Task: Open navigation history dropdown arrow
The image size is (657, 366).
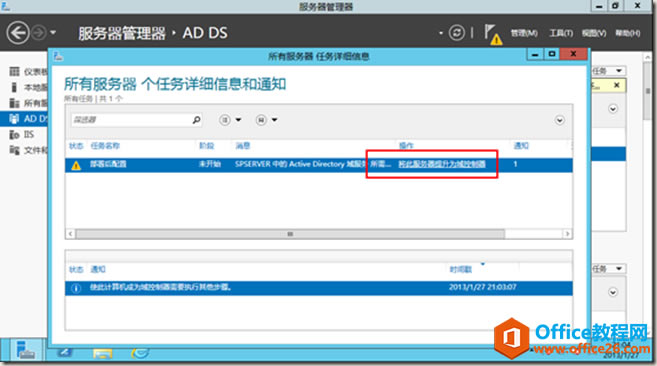Action: tap(53, 32)
